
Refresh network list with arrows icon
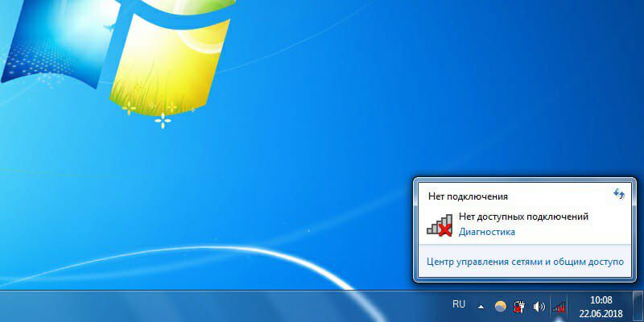pos(619,193)
